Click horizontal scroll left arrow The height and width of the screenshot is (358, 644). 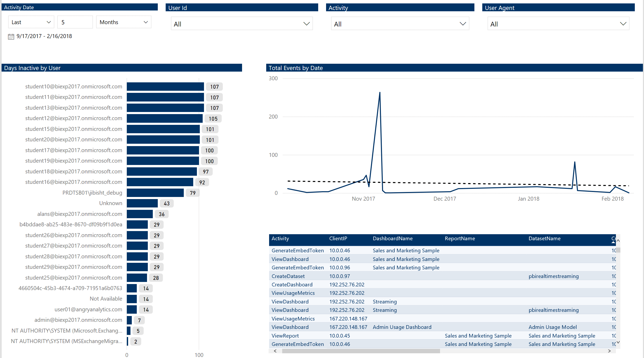click(275, 351)
